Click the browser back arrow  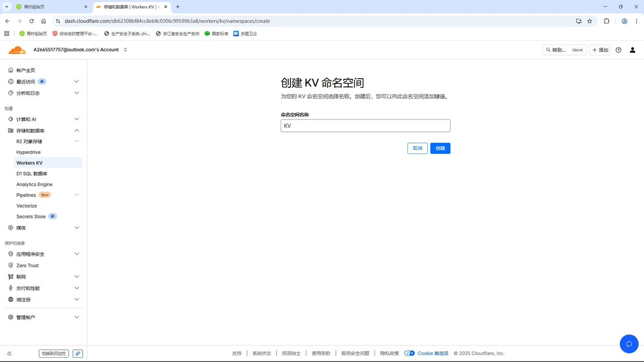pyautogui.click(x=7, y=21)
